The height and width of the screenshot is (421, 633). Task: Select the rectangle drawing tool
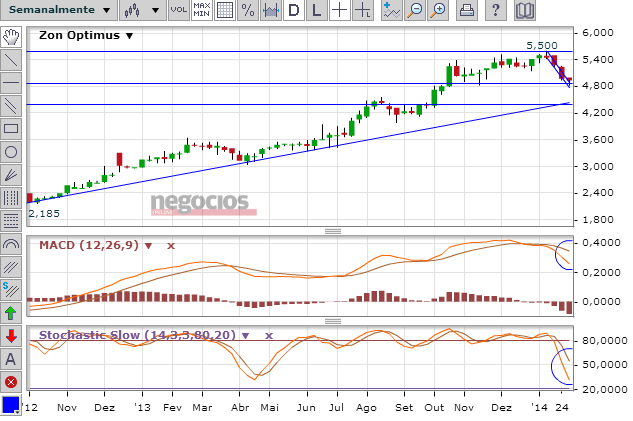pyautogui.click(x=11, y=129)
